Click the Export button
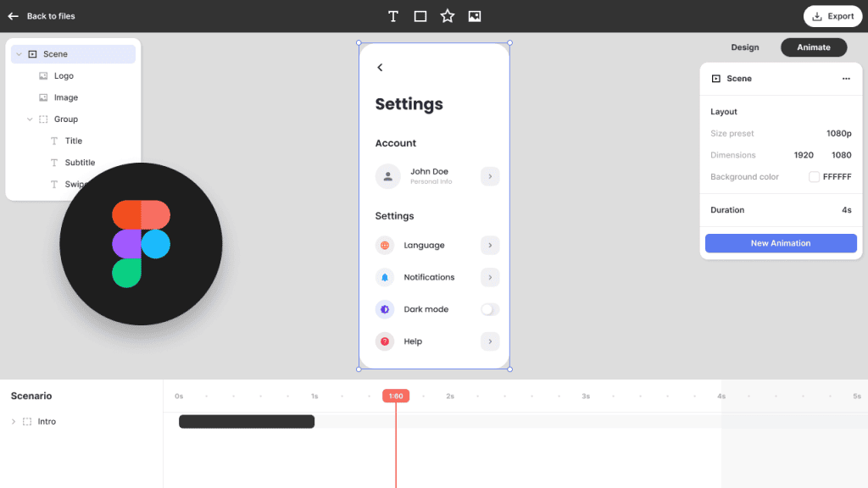This screenshot has height=488, width=868. (x=832, y=16)
